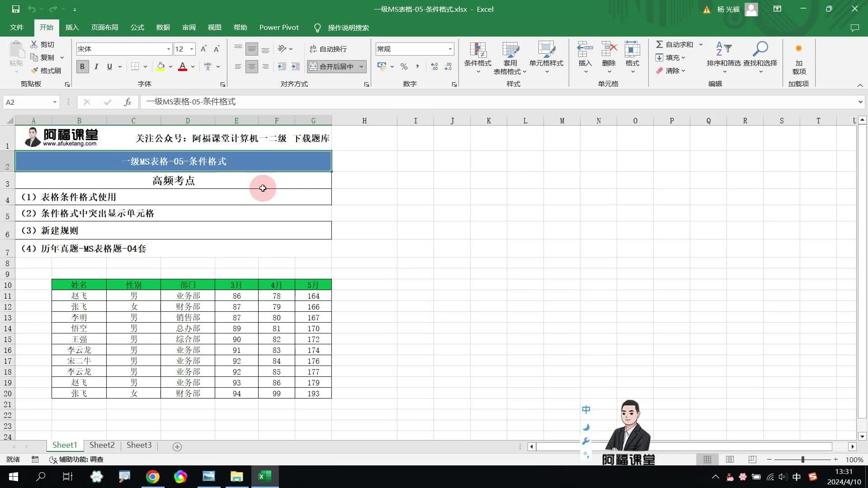Screen dimensions: 868x488
Task: Toggle center horizontal alignment
Action: click(252, 66)
